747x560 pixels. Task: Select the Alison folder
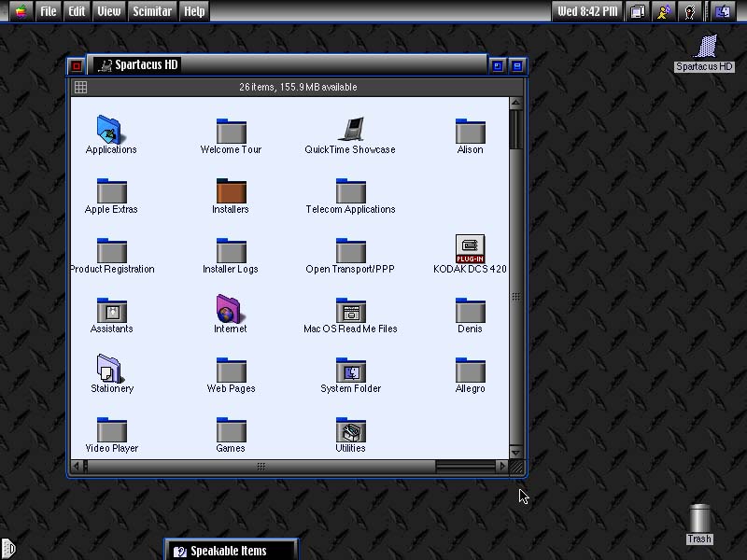point(471,131)
